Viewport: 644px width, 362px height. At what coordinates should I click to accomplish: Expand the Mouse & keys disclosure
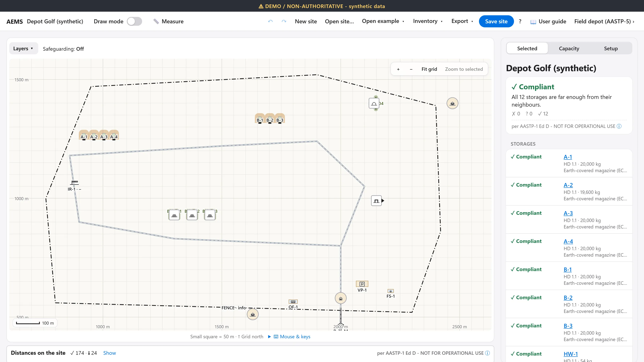coord(289,336)
